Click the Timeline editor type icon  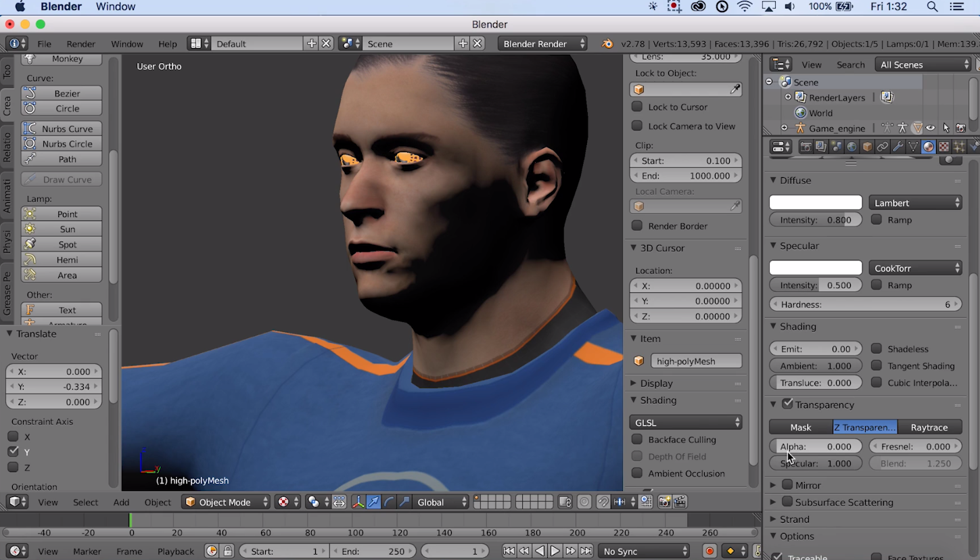(x=16, y=551)
